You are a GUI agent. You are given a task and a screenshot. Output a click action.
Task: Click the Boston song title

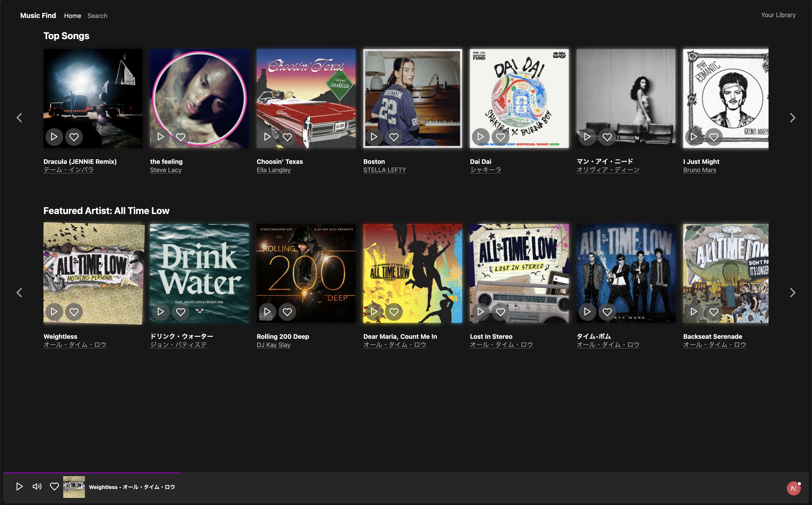click(x=374, y=162)
